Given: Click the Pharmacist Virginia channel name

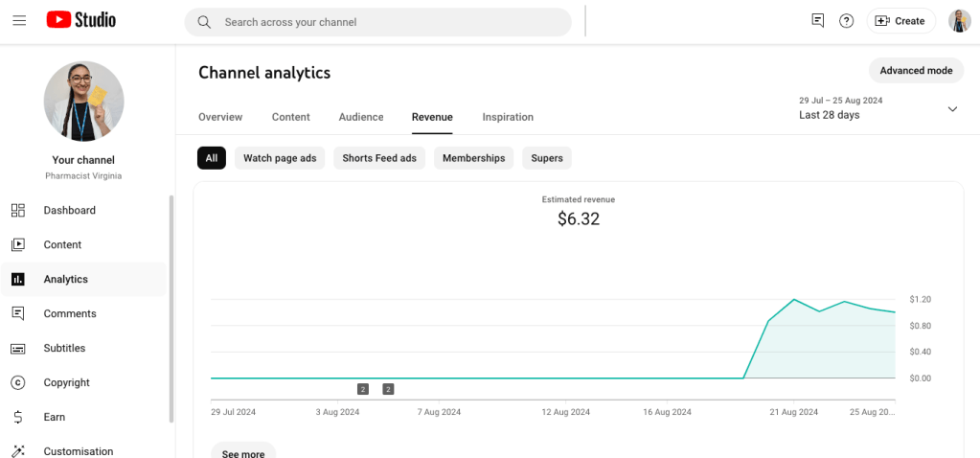Looking at the screenshot, I should click(83, 176).
